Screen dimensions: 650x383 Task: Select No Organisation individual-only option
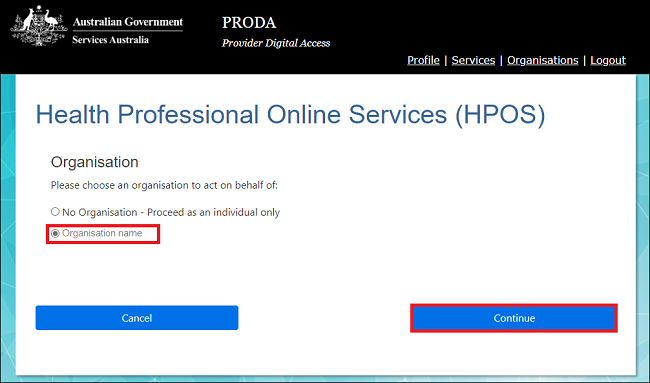click(55, 212)
